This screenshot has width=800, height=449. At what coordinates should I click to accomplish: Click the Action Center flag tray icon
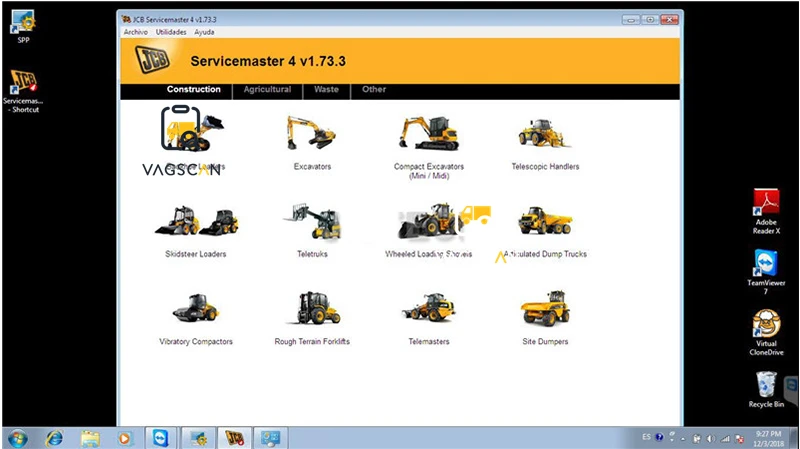click(x=739, y=438)
